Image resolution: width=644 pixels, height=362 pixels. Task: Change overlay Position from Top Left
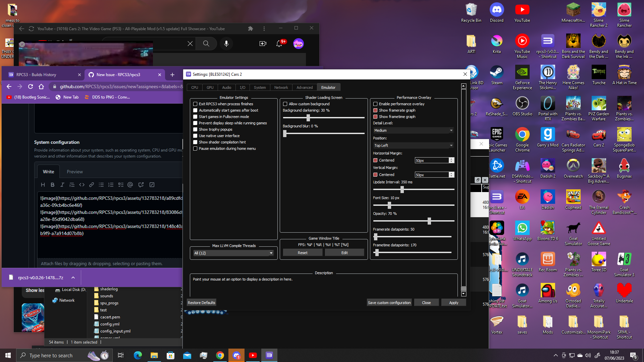pyautogui.click(x=413, y=145)
